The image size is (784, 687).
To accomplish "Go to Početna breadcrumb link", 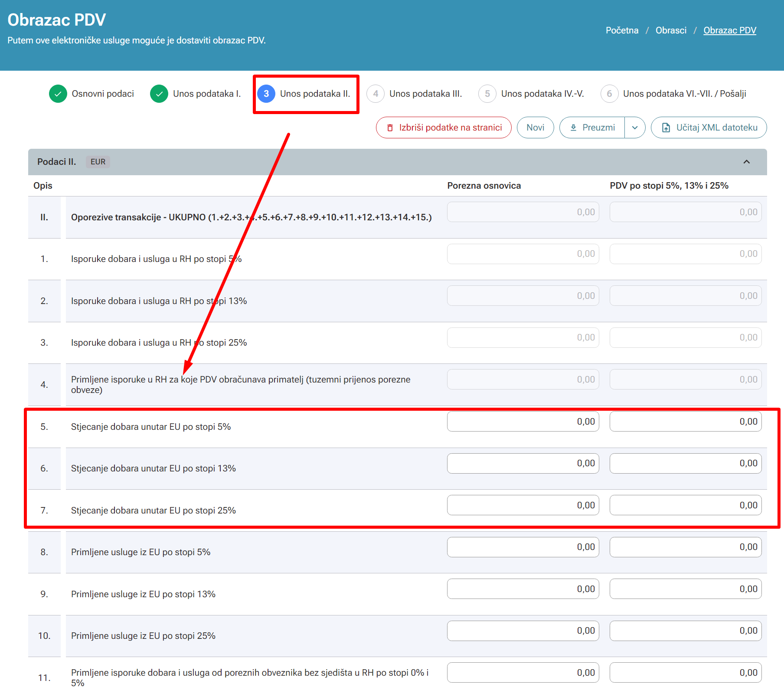I will pyautogui.click(x=622, y=30).
